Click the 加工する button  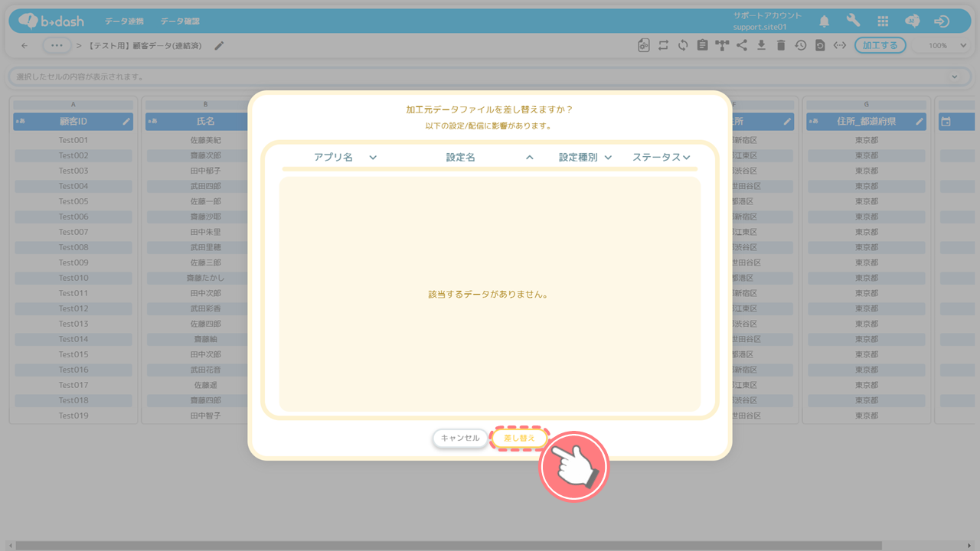[x=880, y=46]
